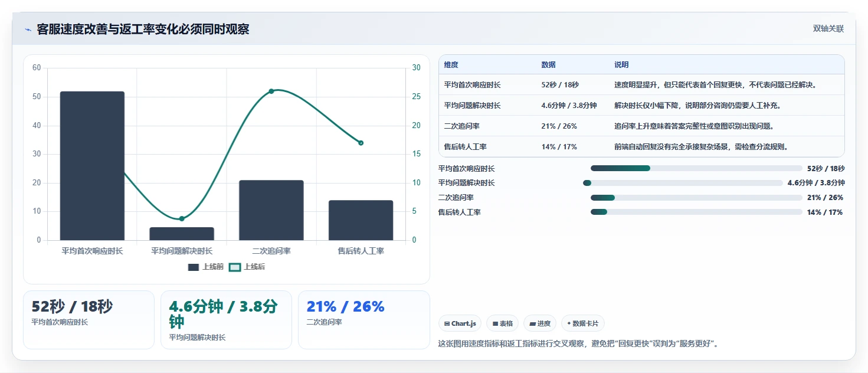Click the right axis value 25
Image resolution: width=868 pixels, height=373 pixels.
pyautogui.click(x=416, y=97)
